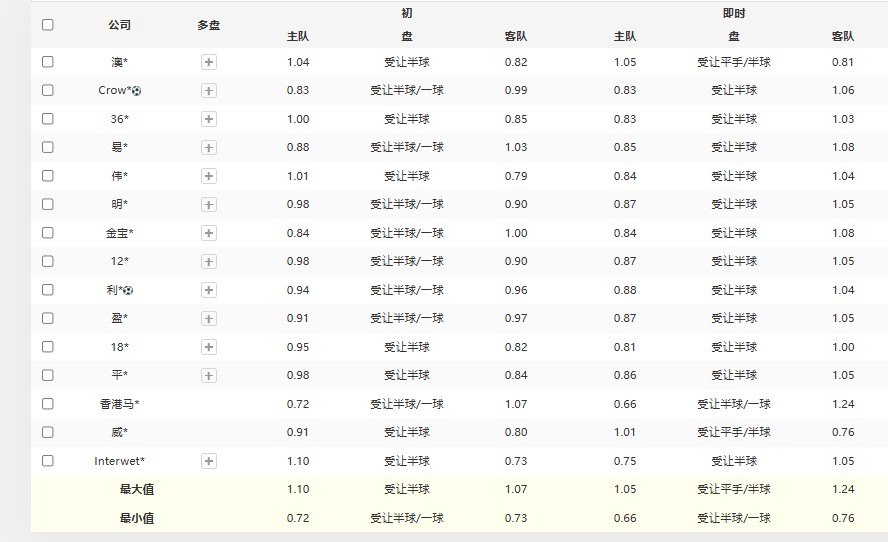Click the plus icon in 平* row
Viewport: 888px width, 542px height.
pos(209,375)
